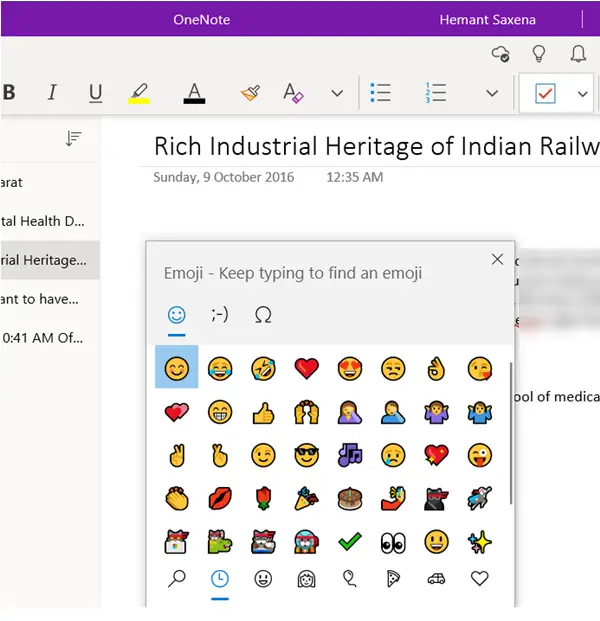Select the Format Painter brush
The width and height of the screenshot is (600, 621).
point(251,93)
